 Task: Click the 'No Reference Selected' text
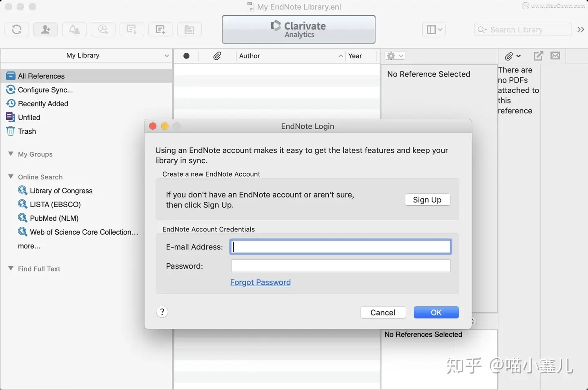429,74
